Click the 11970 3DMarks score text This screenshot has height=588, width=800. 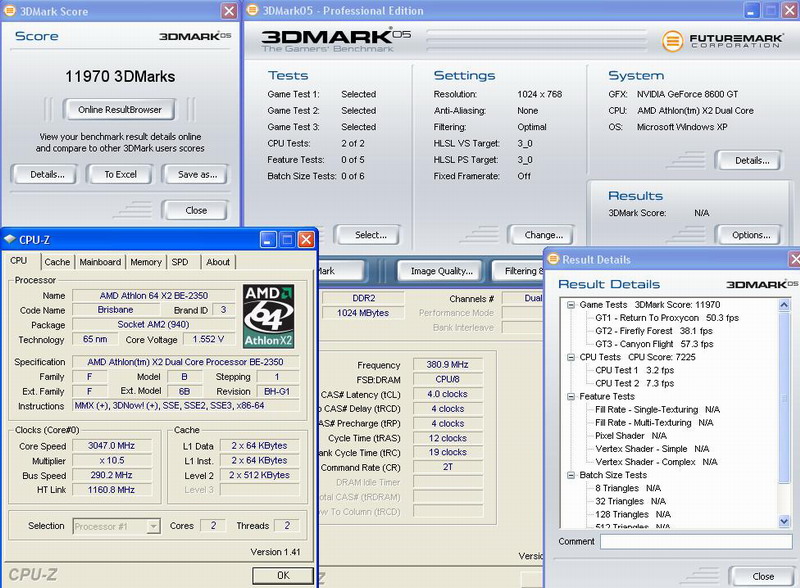(x=120, y=77)
